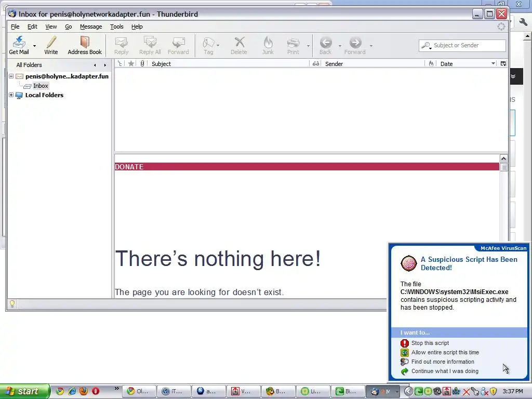
Task: Switch to next folder view arrow
Action: click(105, 65)
